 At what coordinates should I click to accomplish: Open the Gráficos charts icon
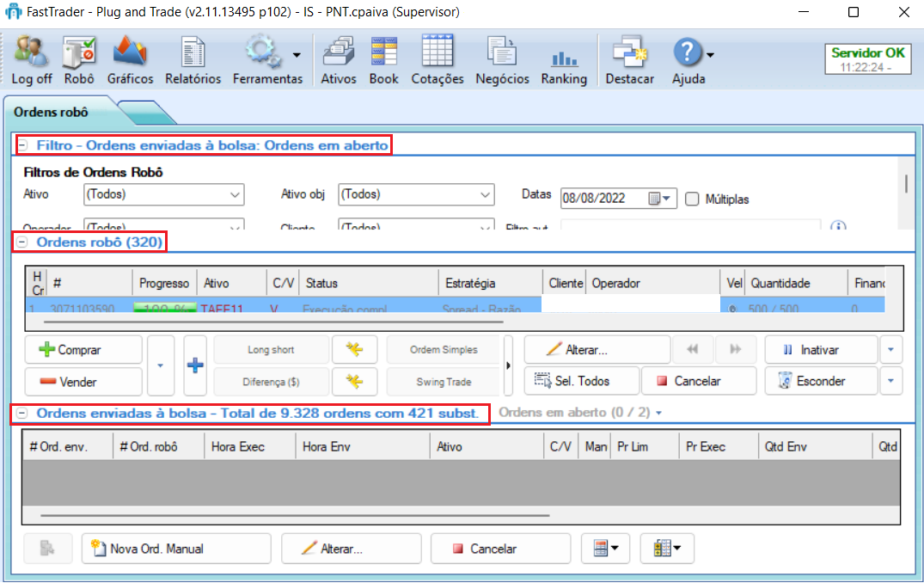tap(130, 52)
